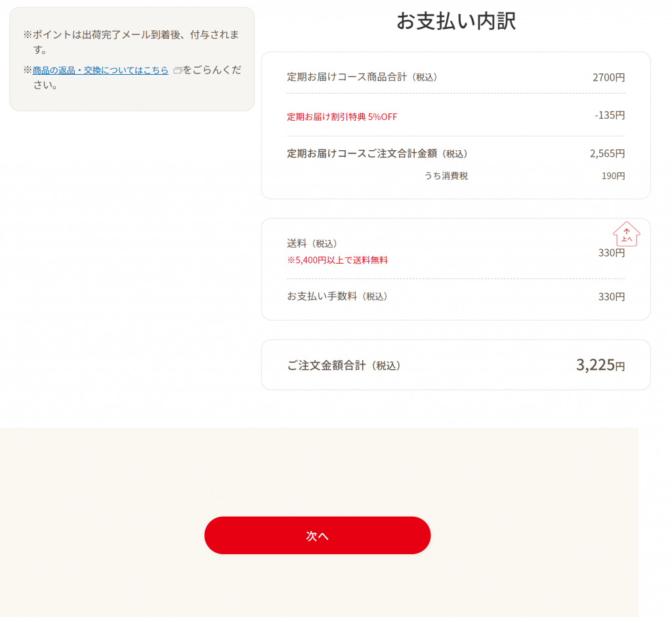Click the 3,225円 grand total amount

[600, 365]
